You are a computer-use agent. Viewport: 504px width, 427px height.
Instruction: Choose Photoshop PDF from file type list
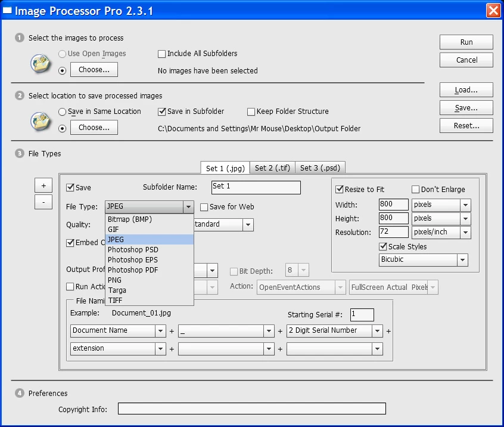pos(150,270)
